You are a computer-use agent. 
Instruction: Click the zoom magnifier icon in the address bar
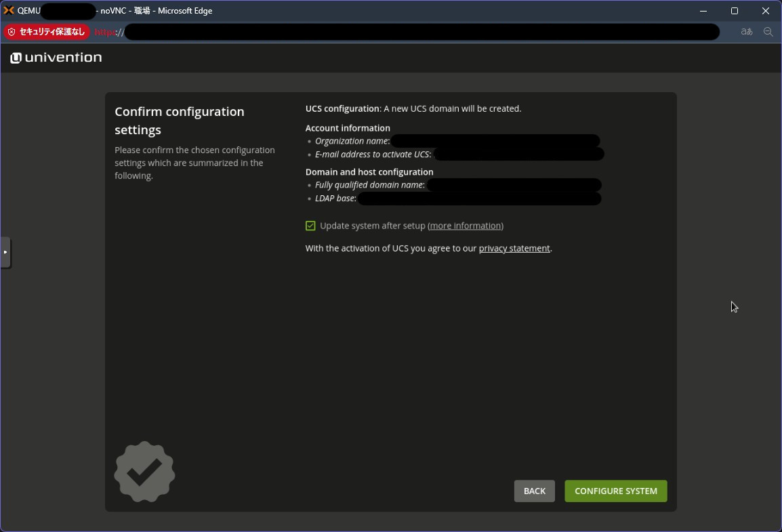[x=768, y=32]
